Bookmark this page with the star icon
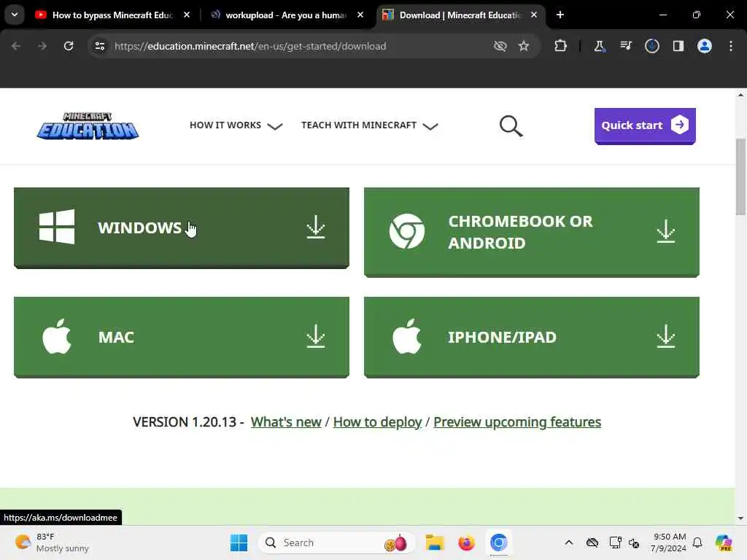This screenshot has width=747, height=560. click(524, 46)
